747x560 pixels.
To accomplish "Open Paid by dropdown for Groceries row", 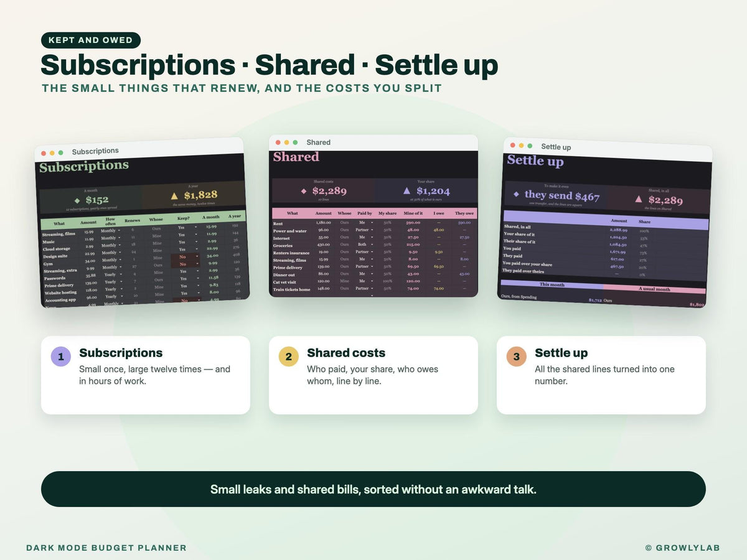I will point(372,245).
